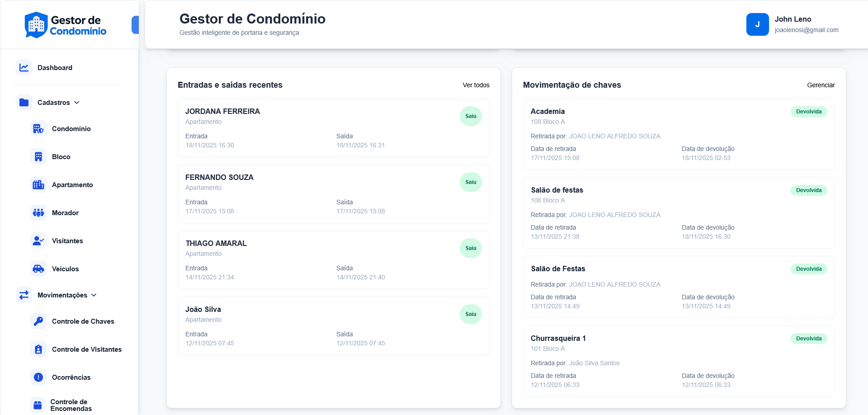Click the Saiu badge for JORDANA FERREIRA
The height and width of the screenshot is (415, 868).
pos(471,116)
